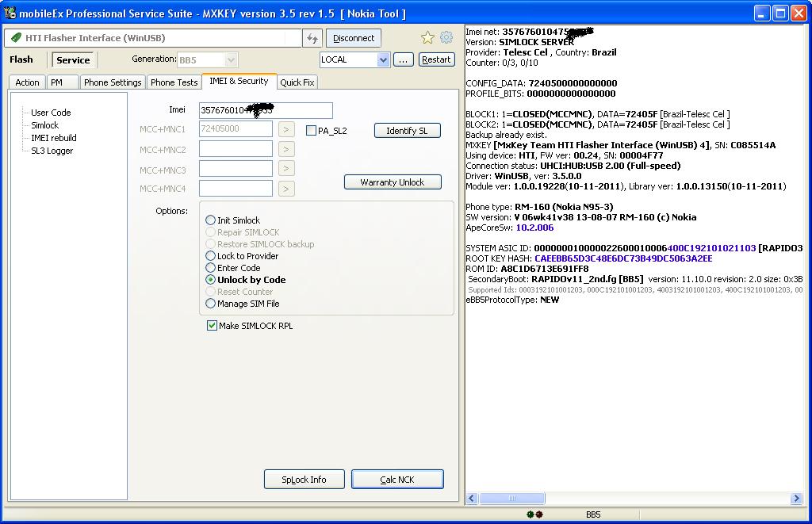Click the interface swap arrows icon
Screen dimensions: 812x524
click(312, 38)
